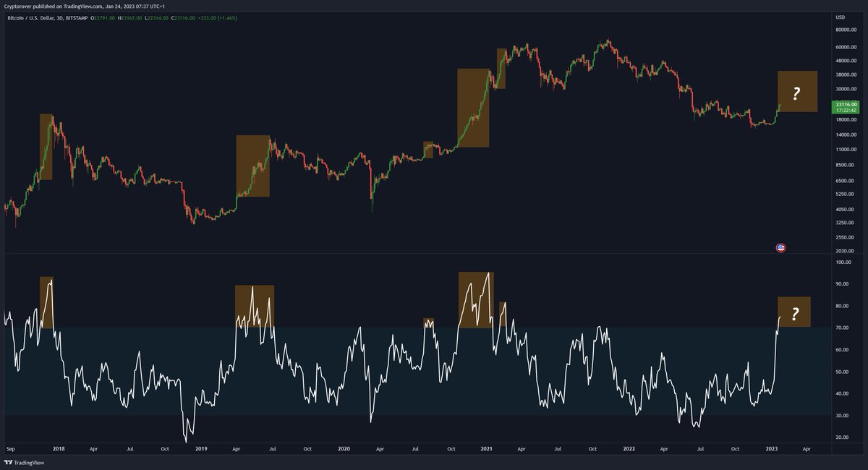Click the 14000.00 price axis label
This screenshot has width=868, height=470.
click(846, 135)
